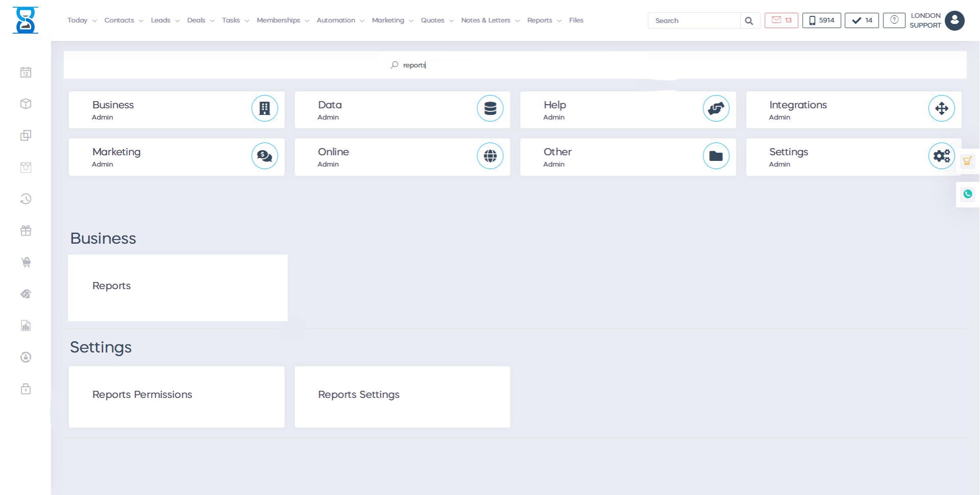
Task: Click the tasks checkmark counter showing 14
Action: (x=862, y=20)
